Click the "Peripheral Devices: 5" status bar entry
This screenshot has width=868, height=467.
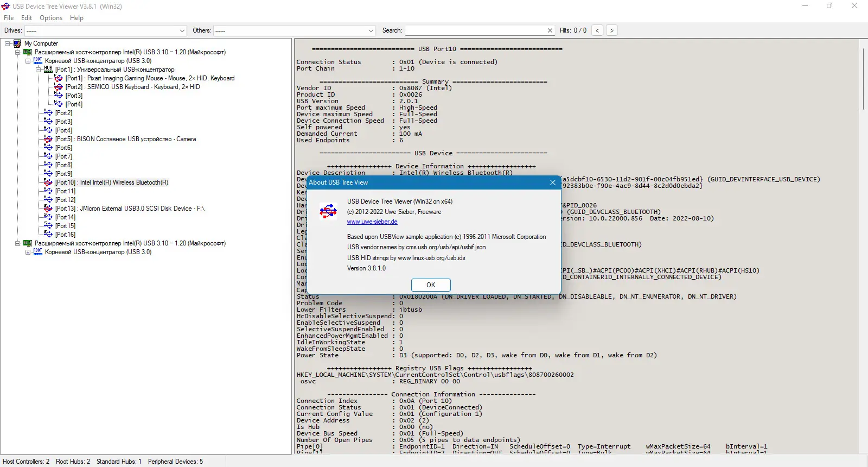click(176, 462)
